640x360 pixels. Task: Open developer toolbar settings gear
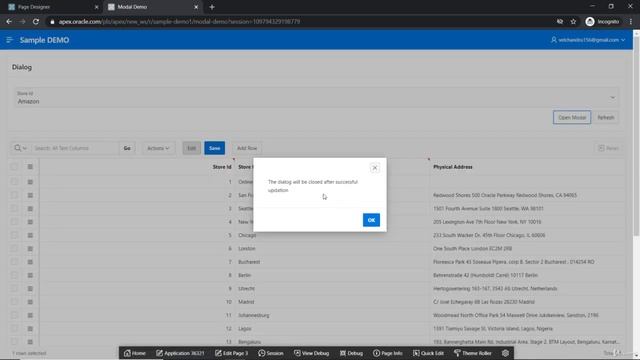click(505, 353)
